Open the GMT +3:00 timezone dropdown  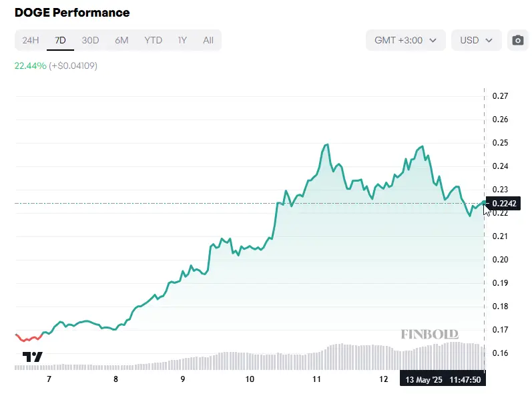click(405, 40)
